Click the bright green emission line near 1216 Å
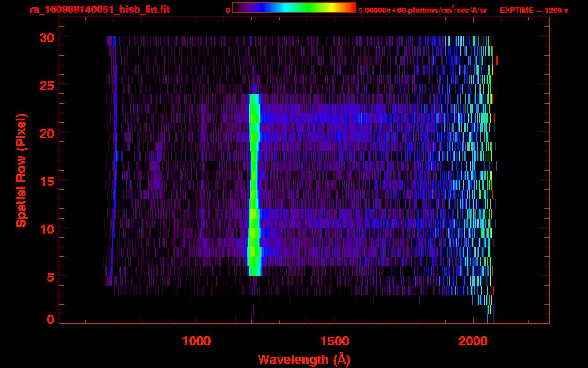Screen dimensions: 588x368 point(254,185)
